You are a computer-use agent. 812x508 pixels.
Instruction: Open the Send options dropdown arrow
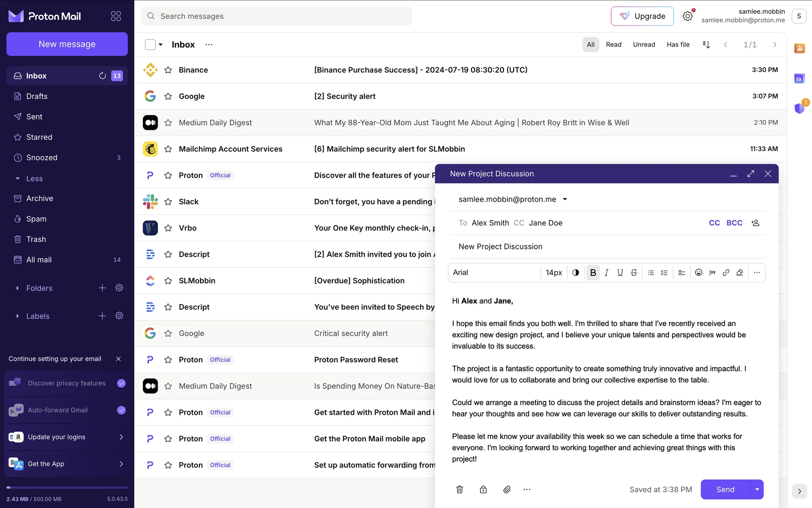click(x=757, y=489)
